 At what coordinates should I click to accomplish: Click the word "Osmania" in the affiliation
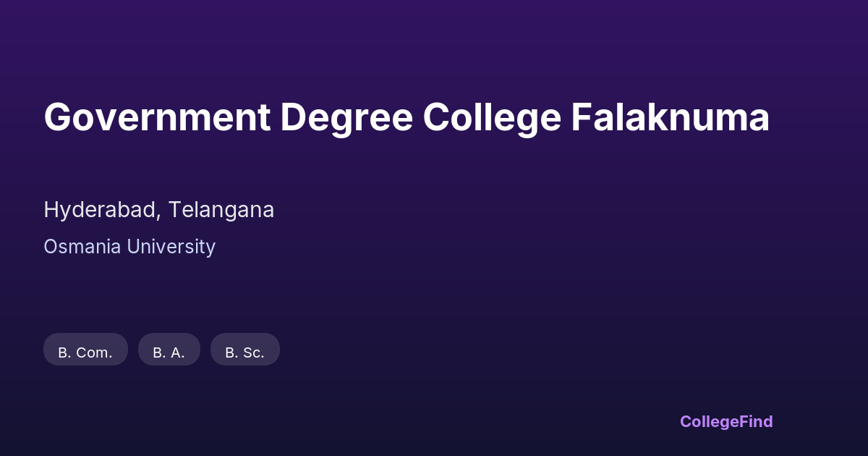[82, 247]
